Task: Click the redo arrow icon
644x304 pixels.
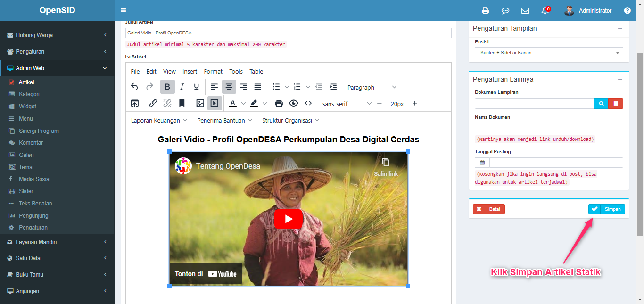Action: click(x=149, y=87)
